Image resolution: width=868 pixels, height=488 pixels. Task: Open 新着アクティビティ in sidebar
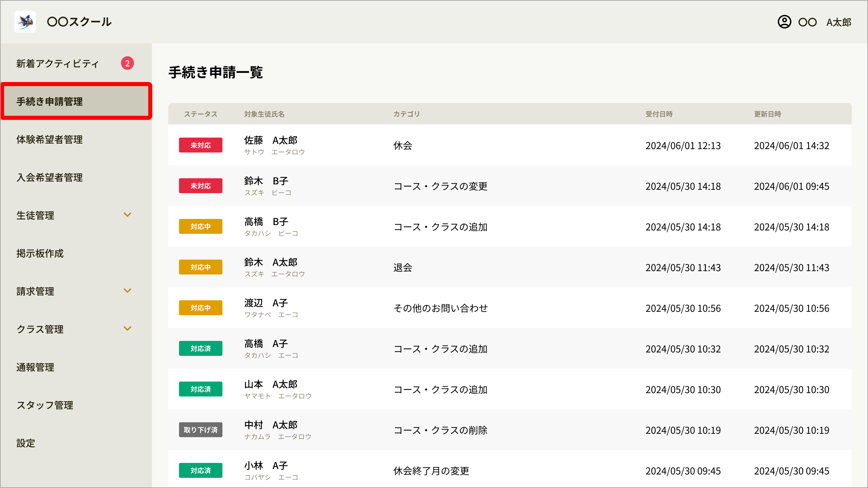[x=58, y=63]
